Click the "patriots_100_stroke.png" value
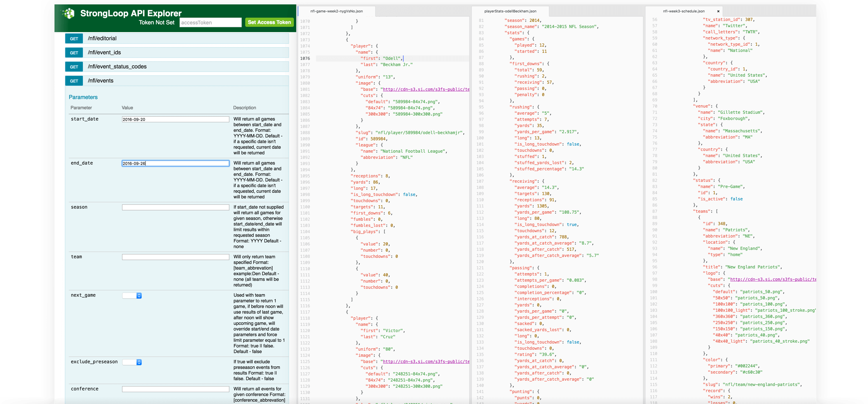The width and height of the screenshot is (868, 404). coord(785,310)
